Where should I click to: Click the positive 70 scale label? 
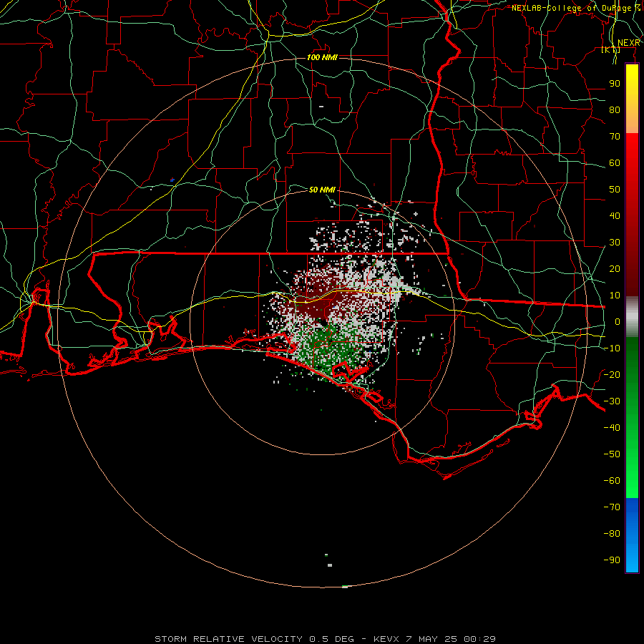click(615, 137)
